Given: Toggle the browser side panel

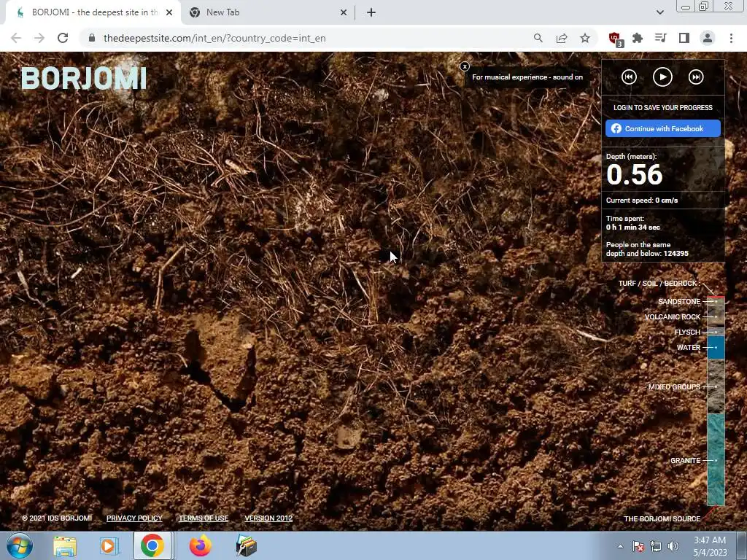Looking at the screenshot, I should (x=684, y=38).
